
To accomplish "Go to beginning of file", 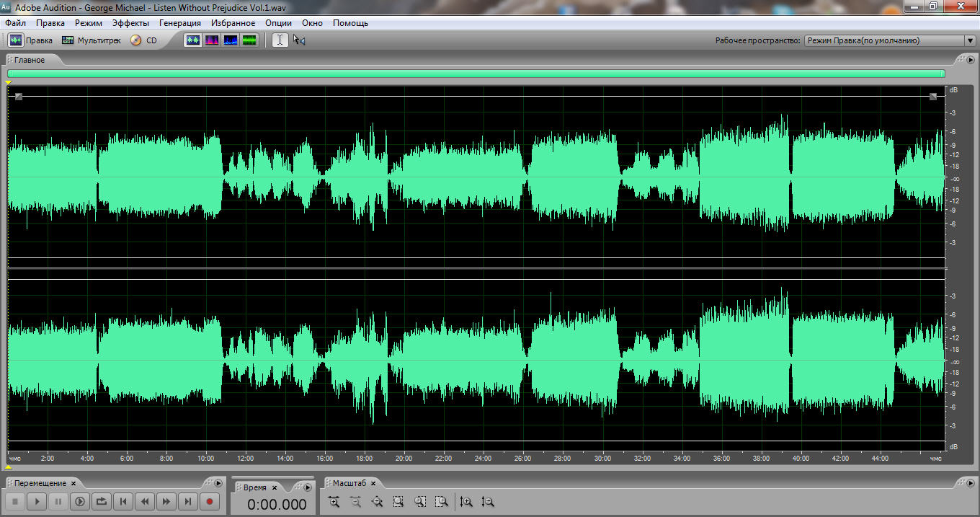I will coord(123,501).
